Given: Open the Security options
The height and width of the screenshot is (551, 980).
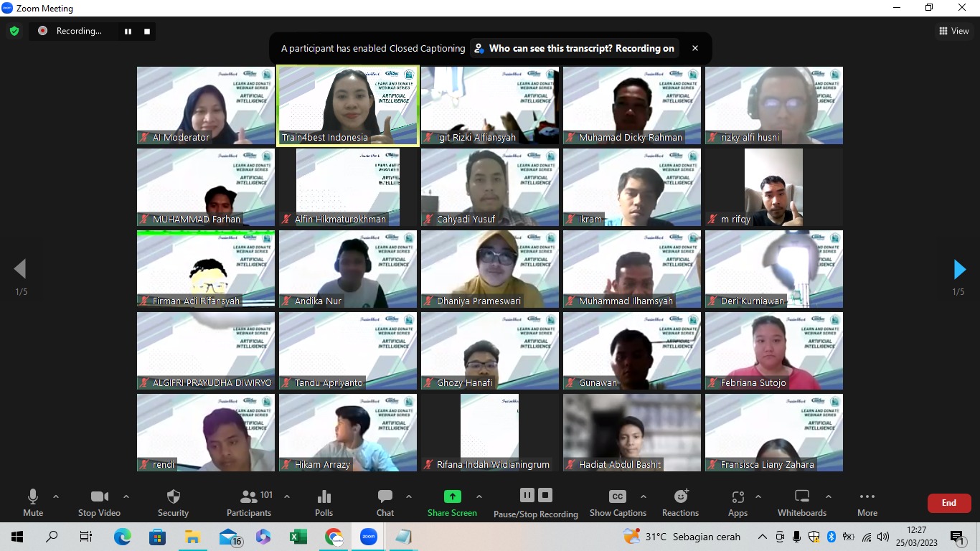Looking at the screenshot, I should [x=173, y=502].
